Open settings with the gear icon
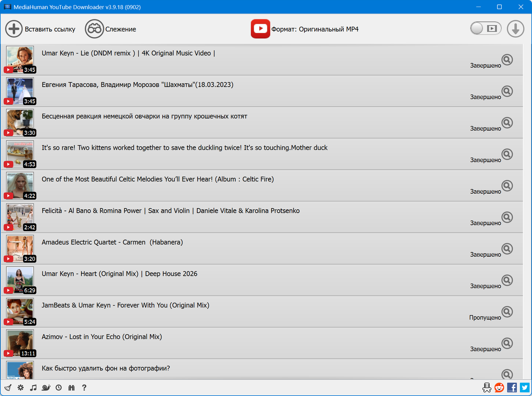The image size is (532, 396). (x=21, y=387)
